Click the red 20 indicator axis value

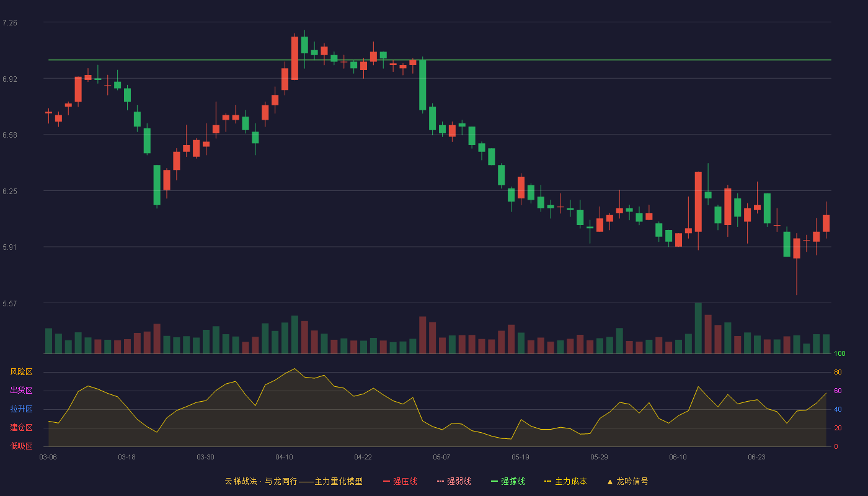pyautogui.click(x=838, y=428)
